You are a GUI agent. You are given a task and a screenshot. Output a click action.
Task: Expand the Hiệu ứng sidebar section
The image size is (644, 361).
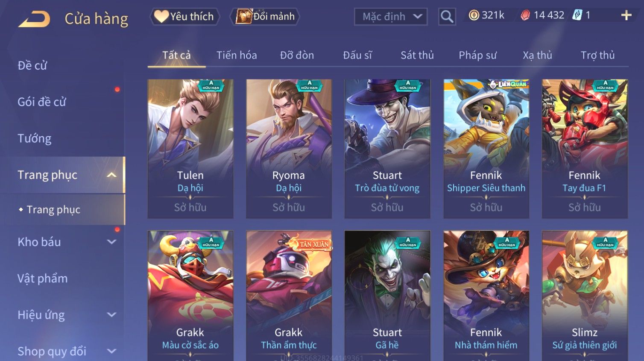[111, 315]
